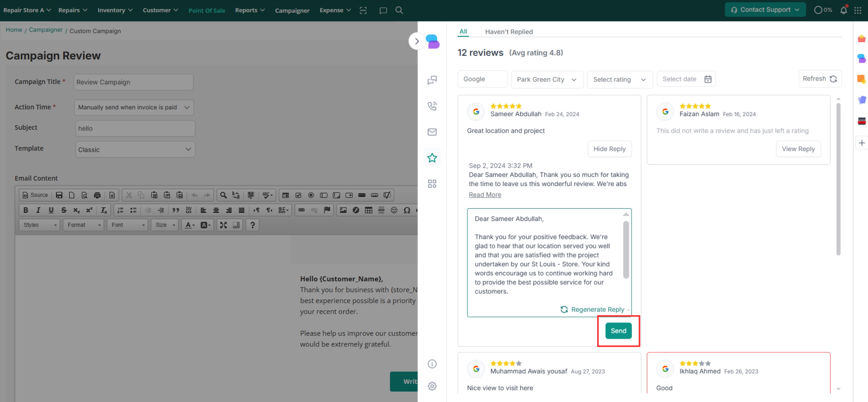Click the About CKEditor question mark icon
The width and height of the screenshot is (868, 402).
pyautogui.click(x=252, y=225)
